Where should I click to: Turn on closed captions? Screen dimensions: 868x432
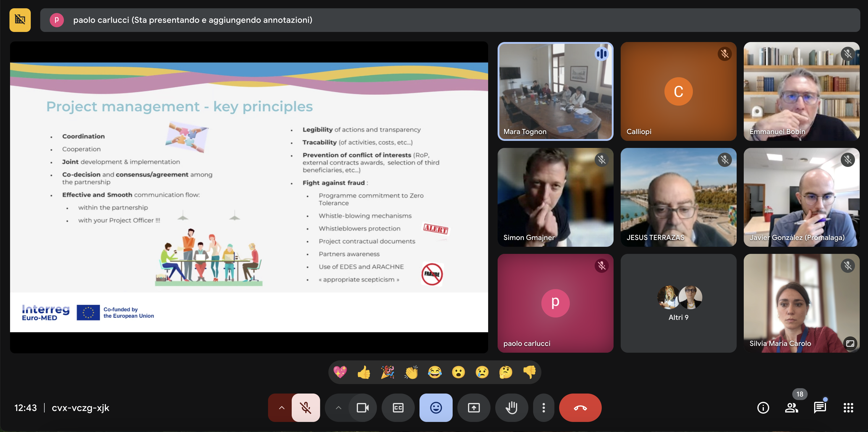(398, 408)
